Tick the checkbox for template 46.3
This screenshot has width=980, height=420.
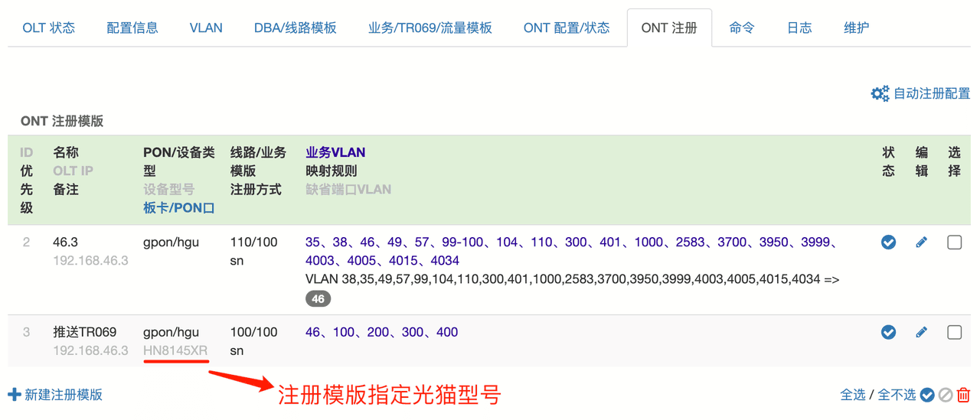(954, 243)
